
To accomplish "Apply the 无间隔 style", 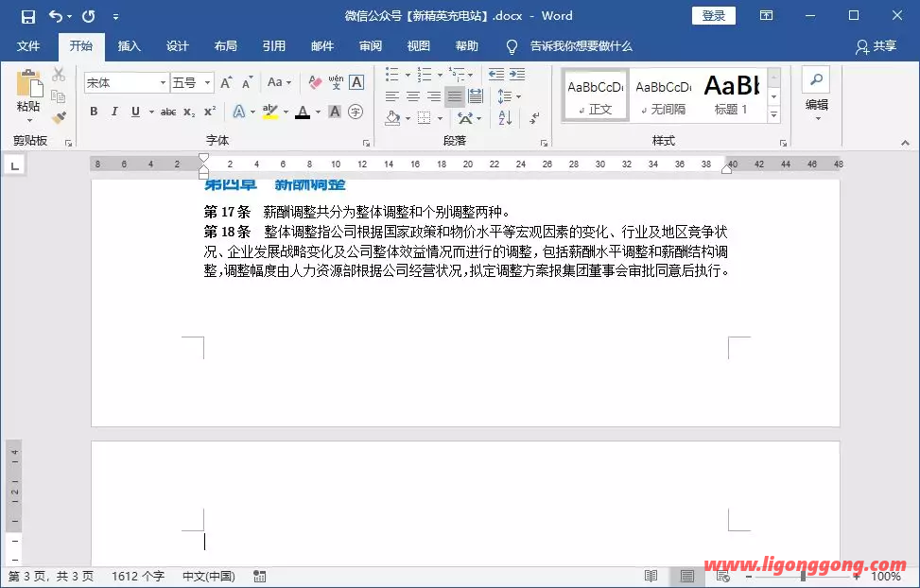I will pyautogui.click(x=663, y=96).
